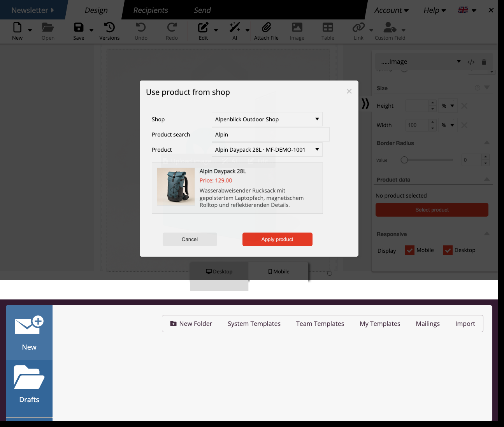Click the Custom Field person icon

[x=390, y=27]
